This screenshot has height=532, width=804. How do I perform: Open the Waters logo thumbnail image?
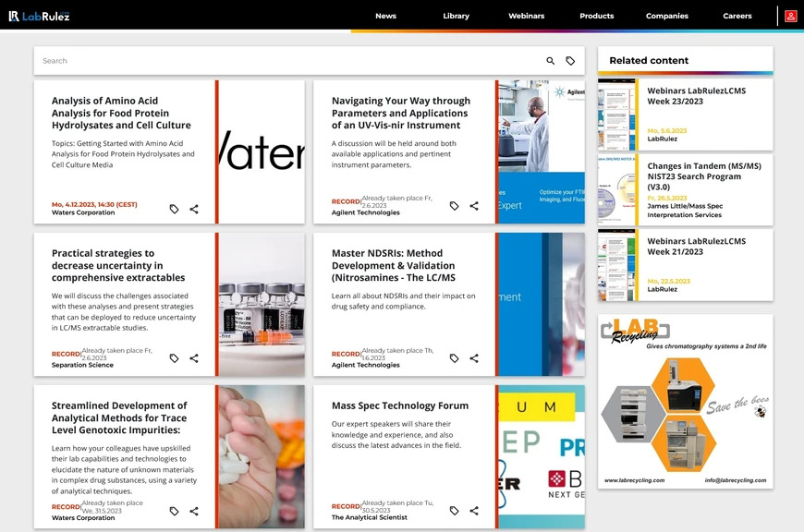[262, 152]
